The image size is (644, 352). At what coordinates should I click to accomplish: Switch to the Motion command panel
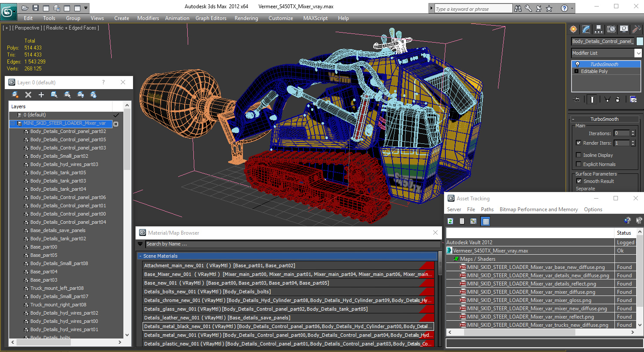tap(611, 29)
